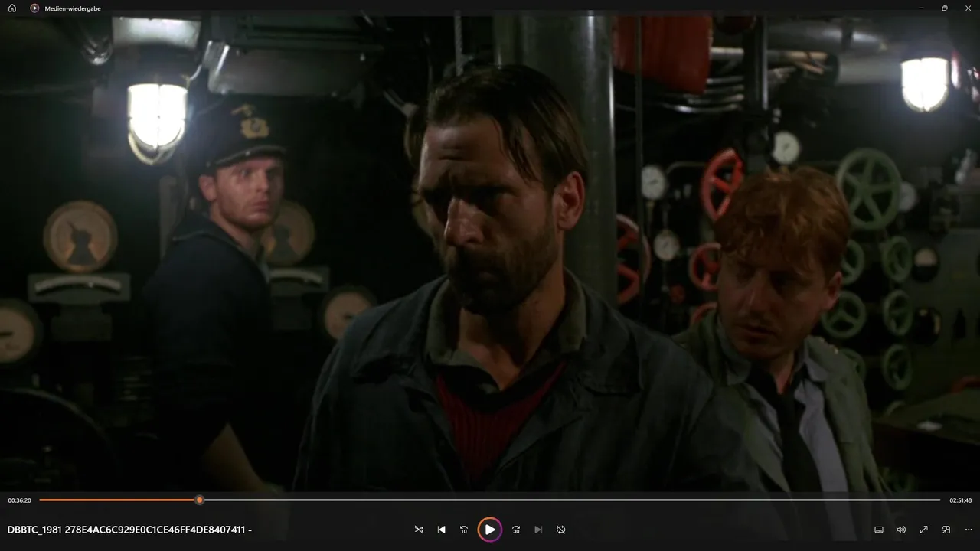The width and height of the screenshot is (980, 551).
Task: Skip to the previous track
Action: pyautogui.click(x=442, y=530)
